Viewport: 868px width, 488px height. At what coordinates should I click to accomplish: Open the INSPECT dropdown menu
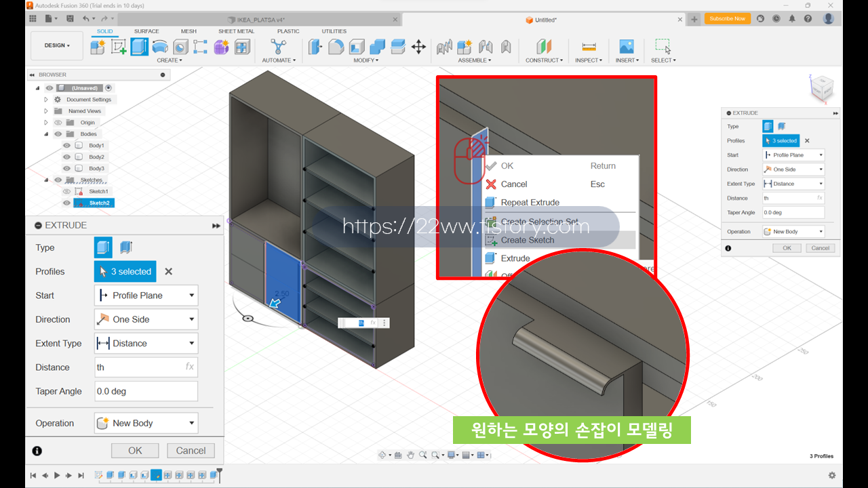tap(588, 60)
